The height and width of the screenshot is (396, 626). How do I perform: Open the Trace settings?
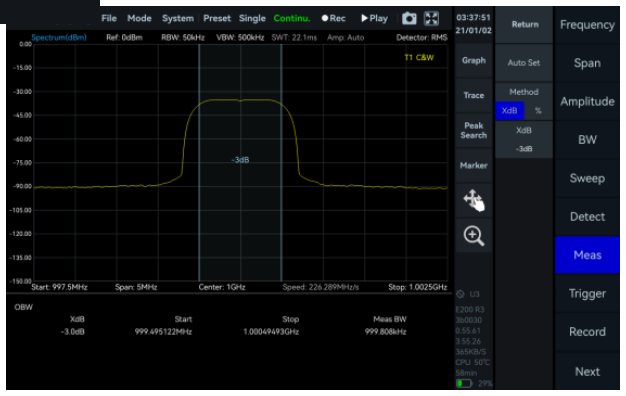[474, 95]
